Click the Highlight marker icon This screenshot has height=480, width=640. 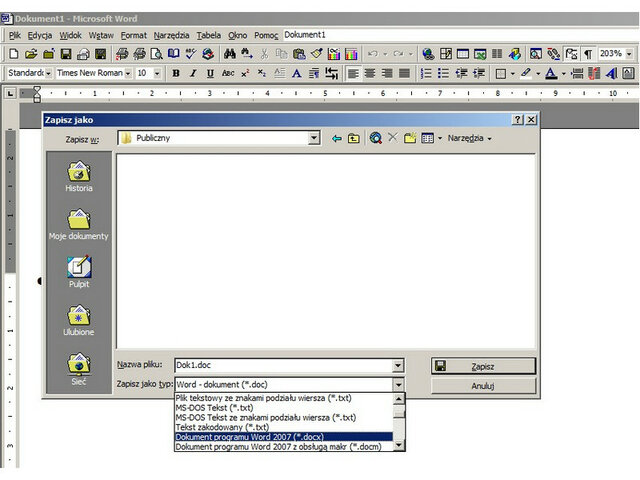[526, 73]
